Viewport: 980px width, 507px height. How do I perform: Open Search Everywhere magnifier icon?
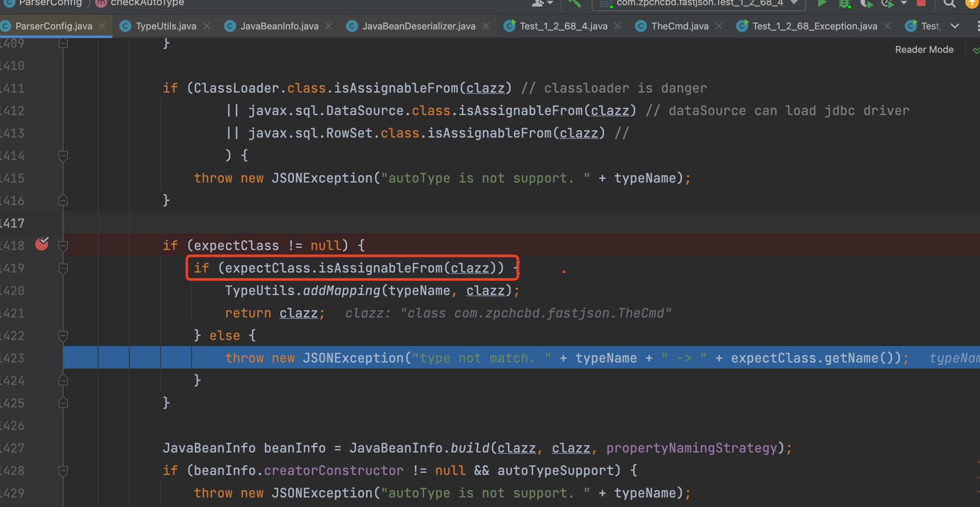(x=949, y=3)
